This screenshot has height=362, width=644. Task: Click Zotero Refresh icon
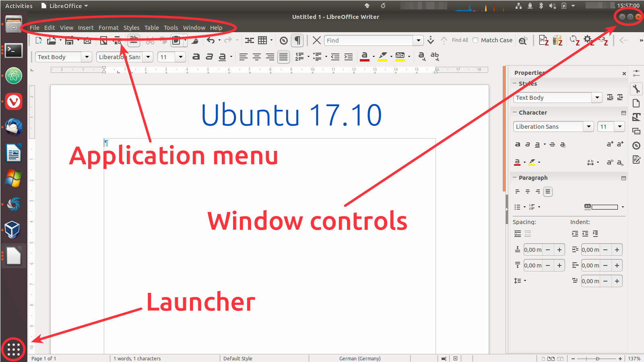[575, 40]
